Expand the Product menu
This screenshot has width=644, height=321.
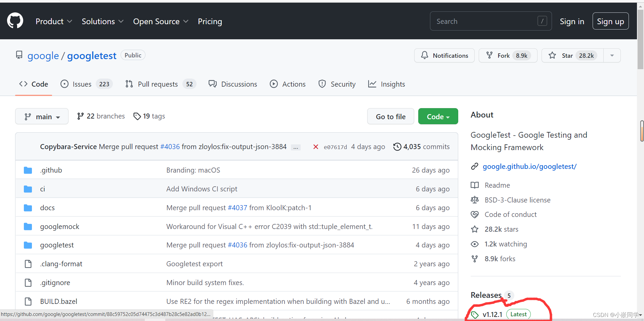pyautogui.click(x=54, y=21)
